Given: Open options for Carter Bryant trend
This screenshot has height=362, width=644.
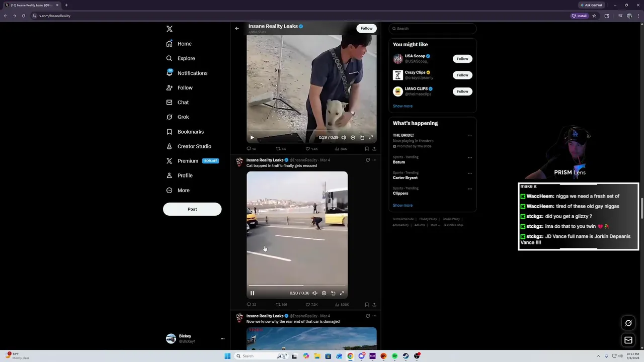Looking at the screenshot, I should coord(470,173).
